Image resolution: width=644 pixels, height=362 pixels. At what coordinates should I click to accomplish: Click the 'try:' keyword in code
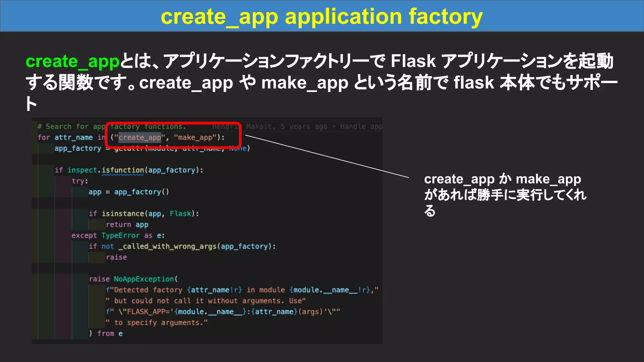(x=80, y=181)
